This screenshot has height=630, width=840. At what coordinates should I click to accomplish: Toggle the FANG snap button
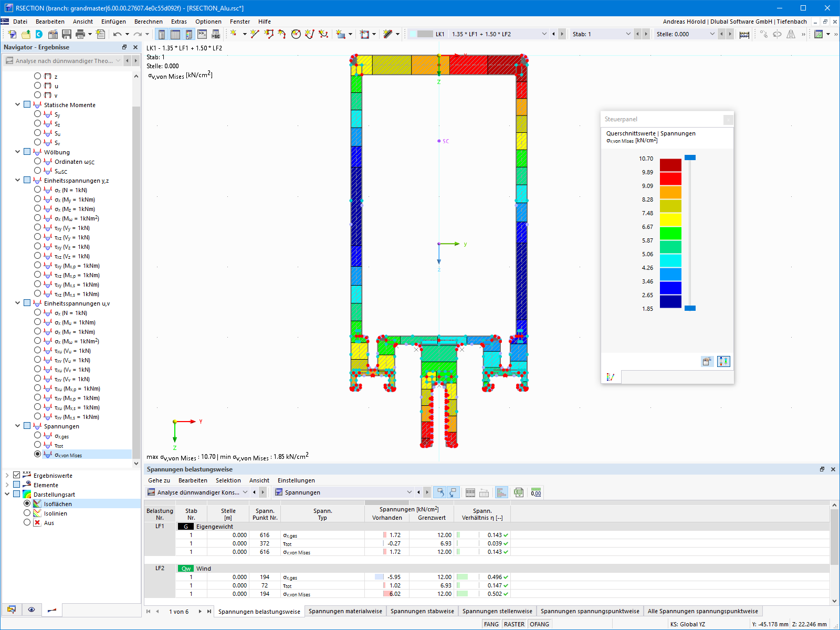[x=491, y=624]
